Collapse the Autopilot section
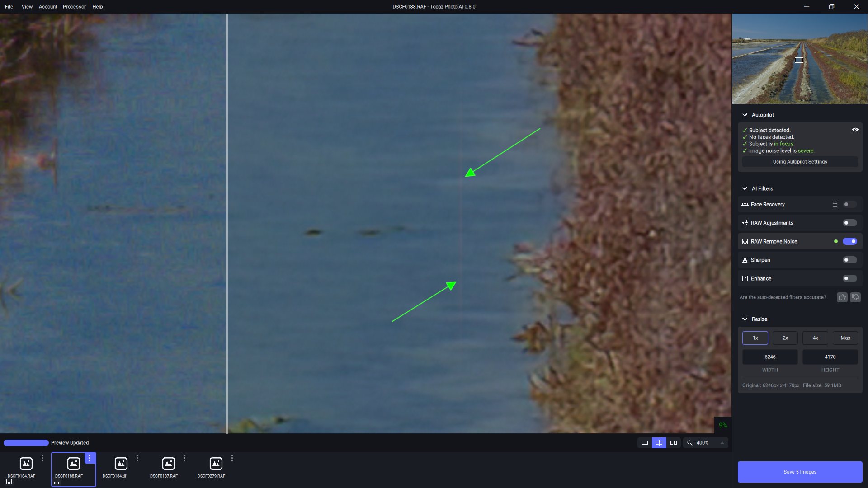The width and height of the screenshot is (868, 488). pos(745,115)
